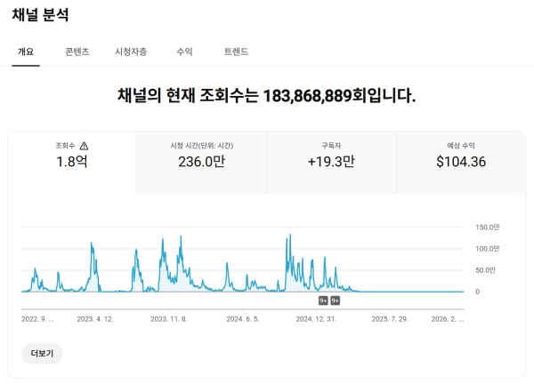Select the 조회수 1.8억 metric card

[72, 162]
